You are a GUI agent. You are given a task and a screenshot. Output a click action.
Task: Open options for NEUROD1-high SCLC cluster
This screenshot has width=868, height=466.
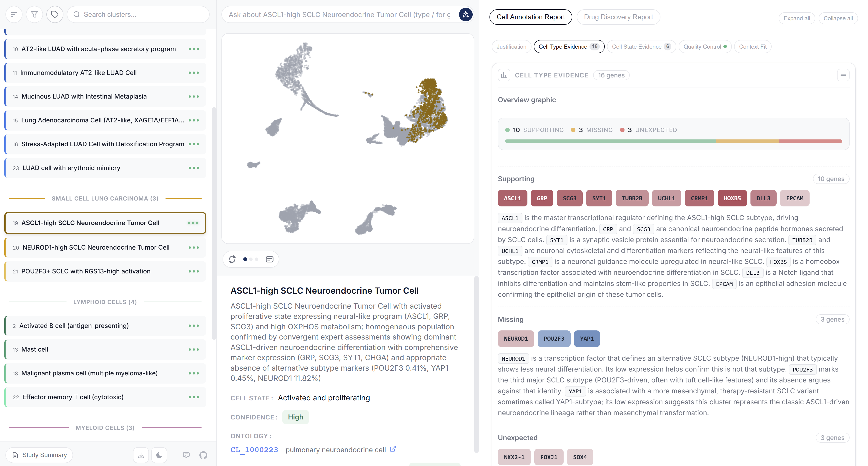tap(194, 248)
